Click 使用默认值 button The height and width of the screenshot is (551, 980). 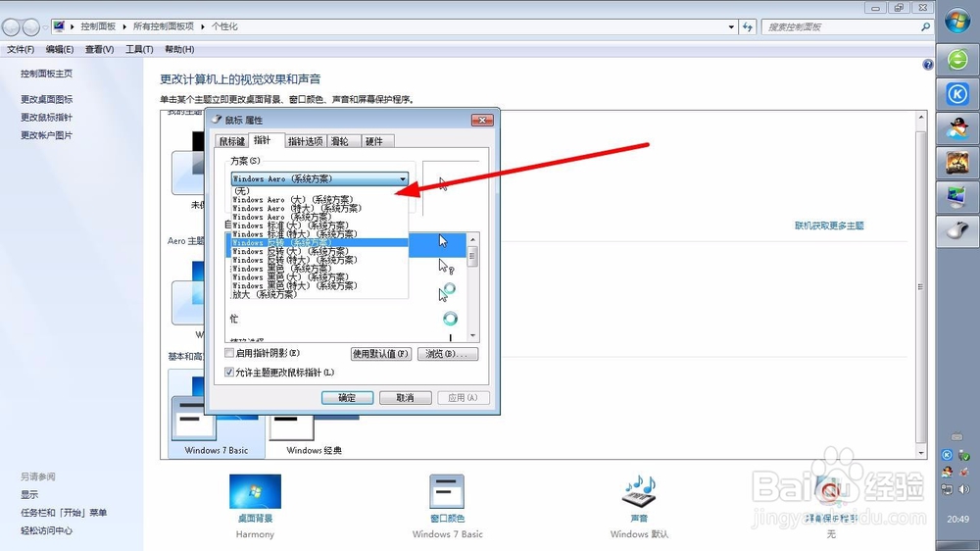coord(380,354)
